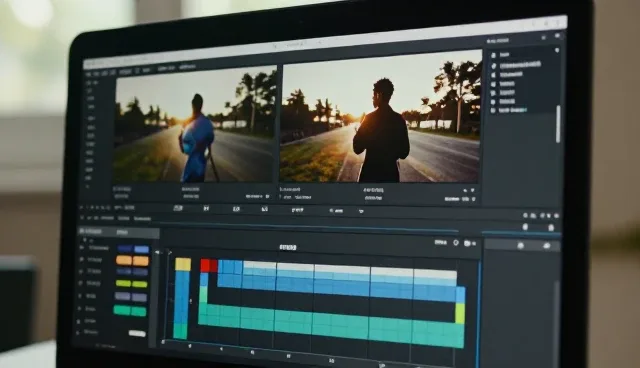
Task: Click the circular icon in the timeline header
Action: [456, 242]
